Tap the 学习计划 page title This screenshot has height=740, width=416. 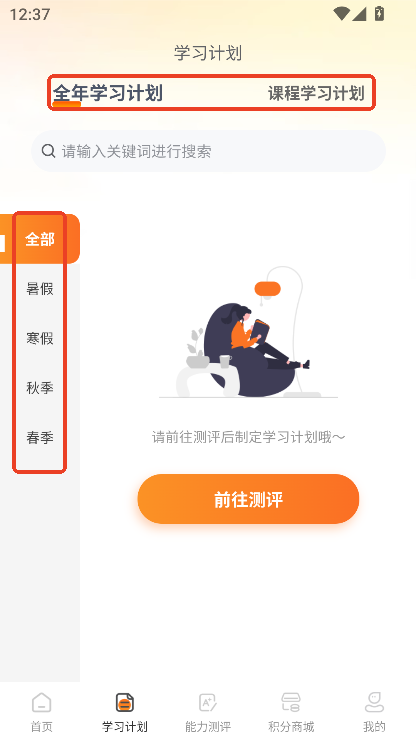[x=208, y=53]
